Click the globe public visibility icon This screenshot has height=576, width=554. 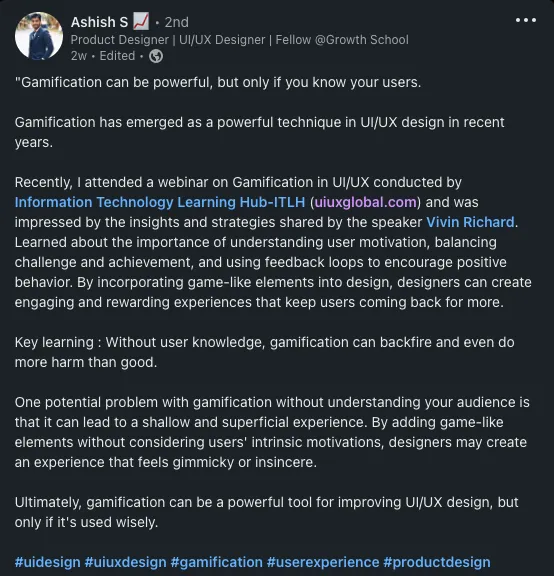[156, 56]
